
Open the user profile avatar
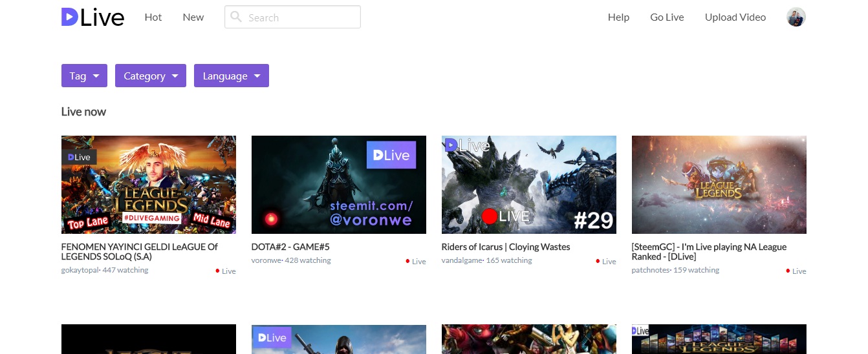(796, 17)
